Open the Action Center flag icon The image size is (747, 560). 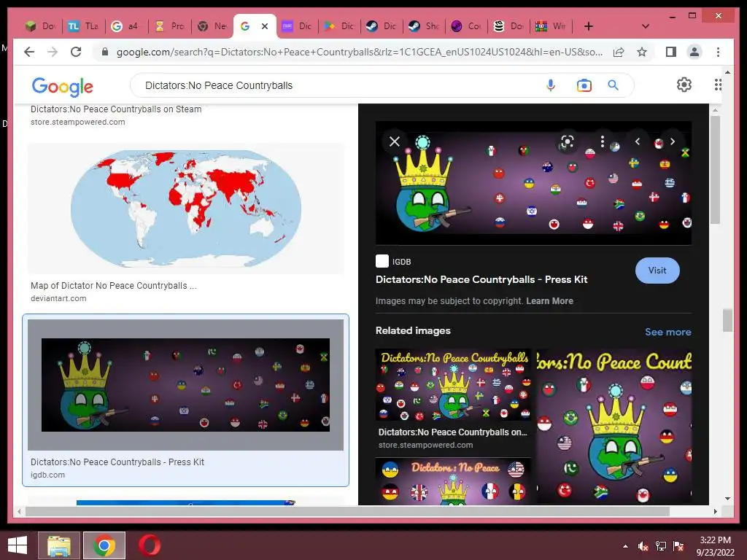pos(678,546)
